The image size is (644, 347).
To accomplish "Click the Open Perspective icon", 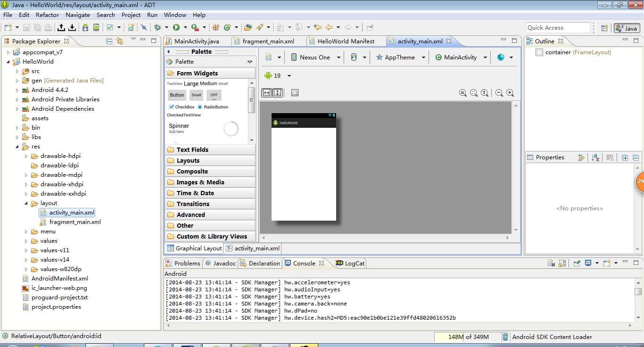I will tap(604, 28).
